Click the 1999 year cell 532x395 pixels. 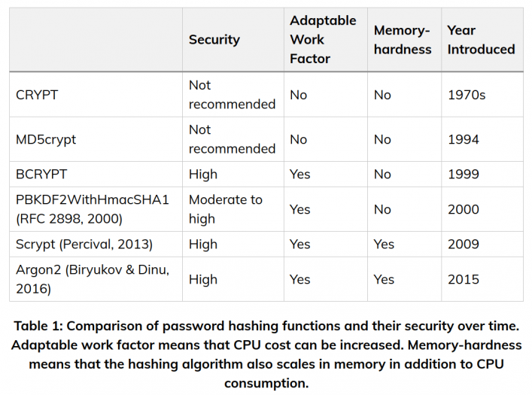click(x=464, y=174)
